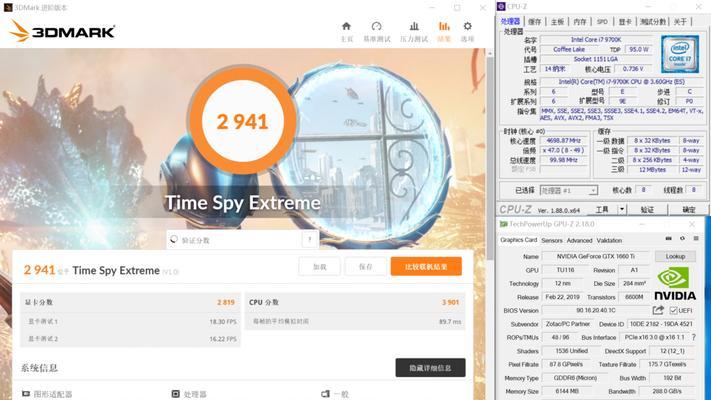Viewport: 711px width, 400px height.
Task: Switch to the 缓存 tab in CPU-Z
Action: [x=535, y=21]
